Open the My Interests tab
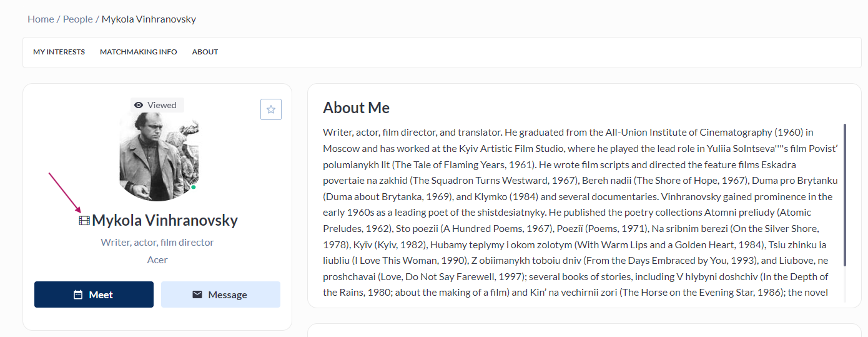The width and height of the screenshot is (868, 337). point(59,52)
